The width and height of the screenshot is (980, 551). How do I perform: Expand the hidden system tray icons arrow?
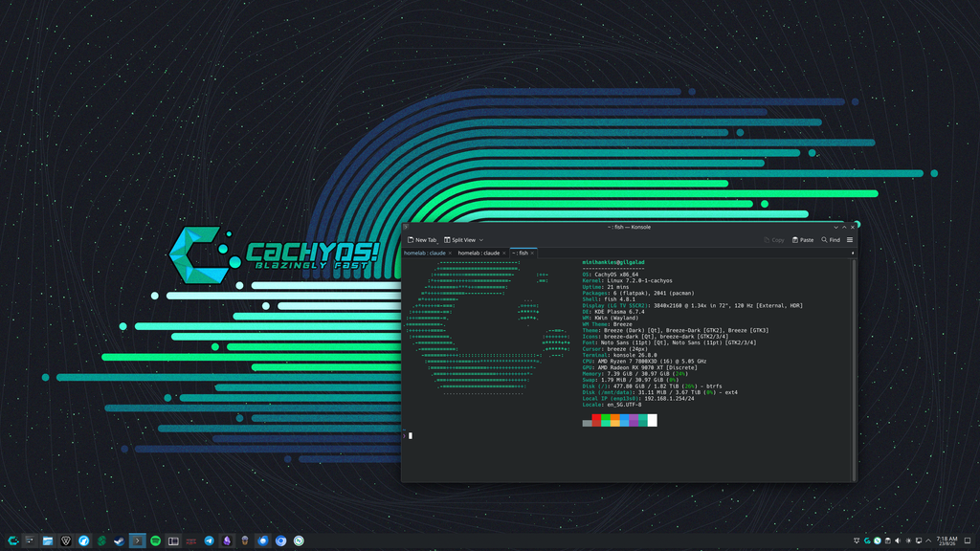coord(928,541)
